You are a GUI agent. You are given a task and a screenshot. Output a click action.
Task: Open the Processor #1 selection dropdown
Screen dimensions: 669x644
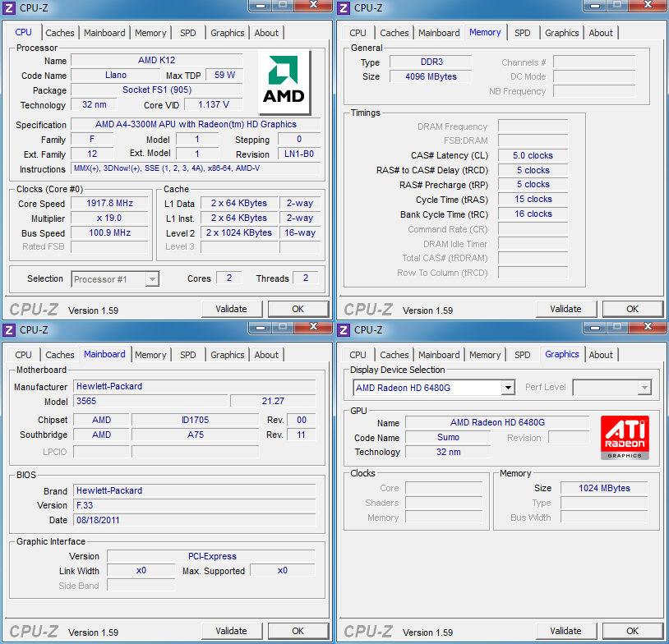coord(115,279)
